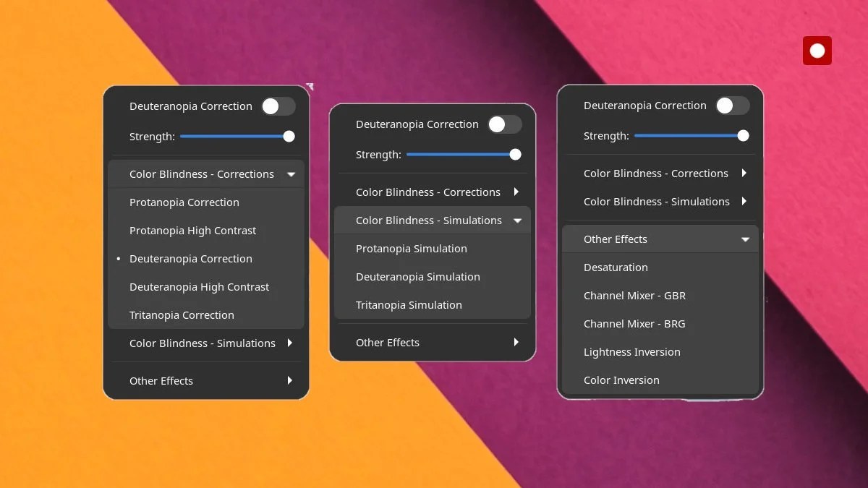Enable Deuteranopia Correction switch in left panel

[x=278, y=106]
